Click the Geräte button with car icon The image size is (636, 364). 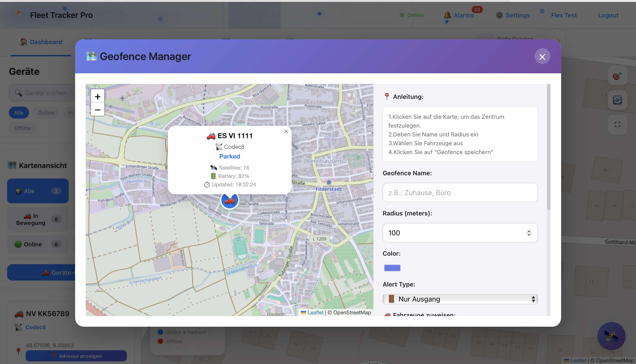pos(41,272)
